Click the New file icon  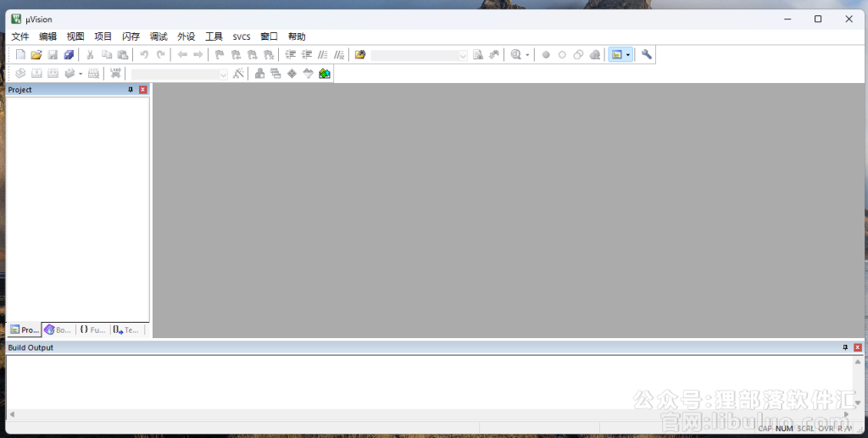(x=20, y=55)
